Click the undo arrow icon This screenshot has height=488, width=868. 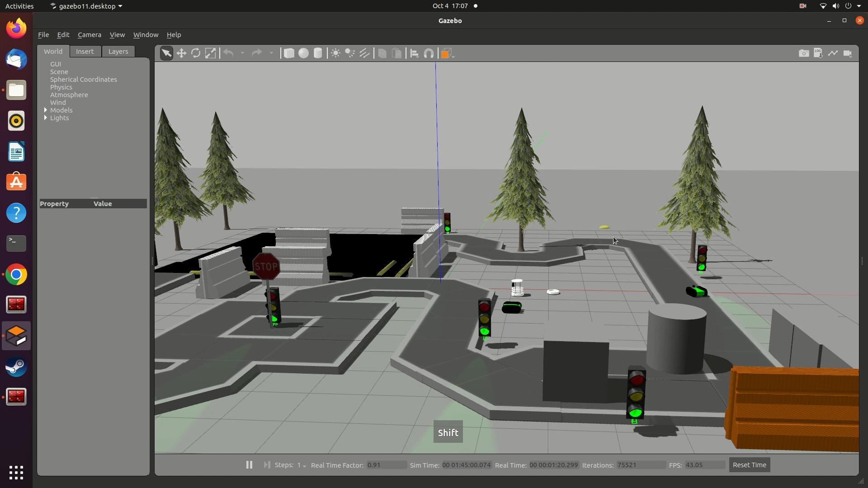(x=228, y=53)
